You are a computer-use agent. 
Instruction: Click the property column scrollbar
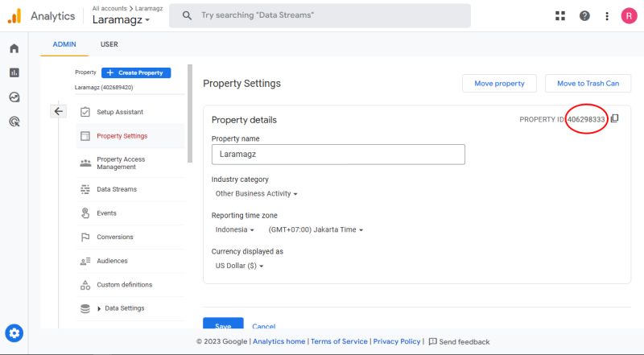(190, 114)
